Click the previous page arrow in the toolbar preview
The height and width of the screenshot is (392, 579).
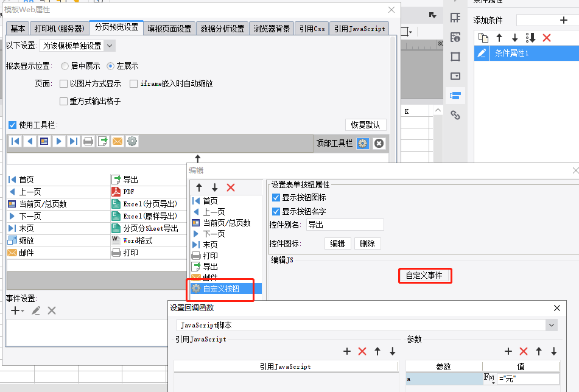coord(30,141)
